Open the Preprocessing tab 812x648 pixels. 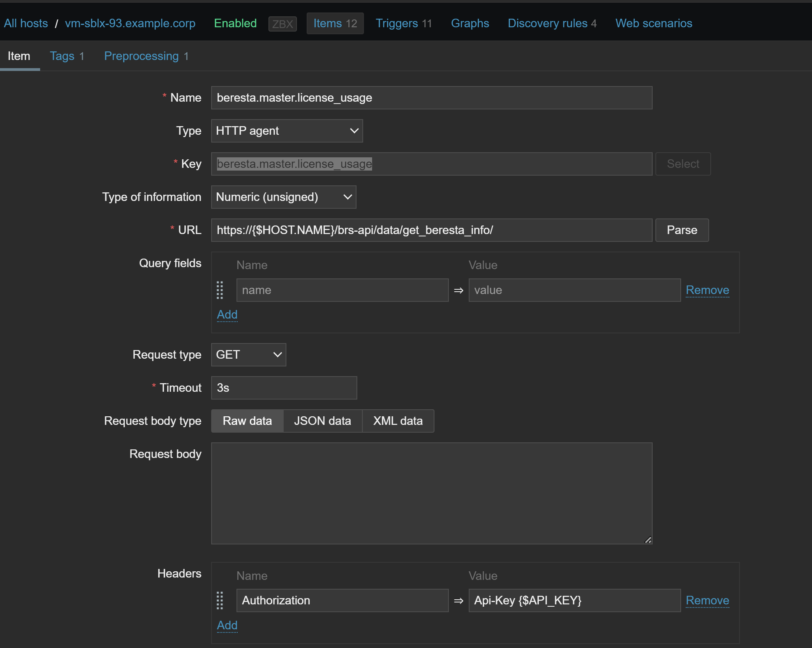click(x=146, y=56)
